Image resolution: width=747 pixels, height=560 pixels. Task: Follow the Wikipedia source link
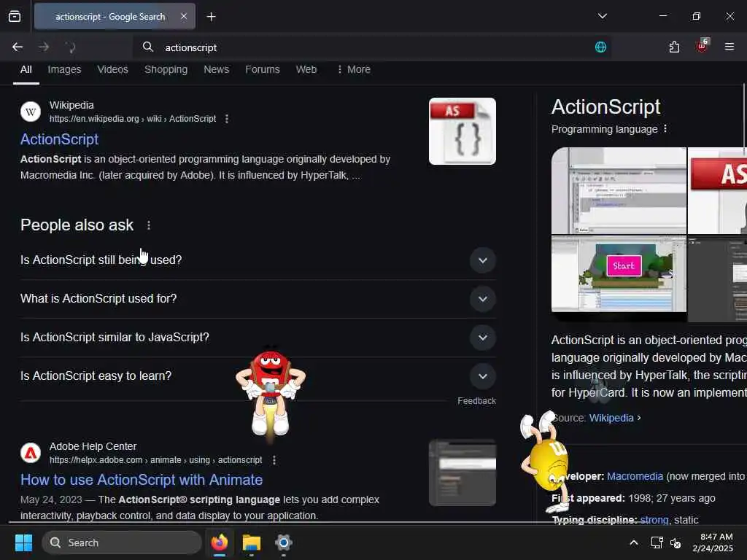point(611,418)
